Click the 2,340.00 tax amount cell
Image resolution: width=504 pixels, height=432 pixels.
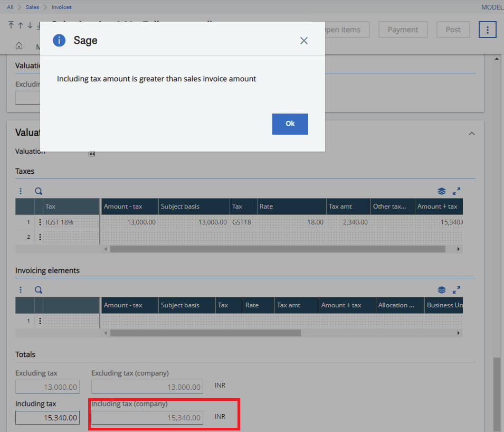pyautogui.click(x=348, y=222)
